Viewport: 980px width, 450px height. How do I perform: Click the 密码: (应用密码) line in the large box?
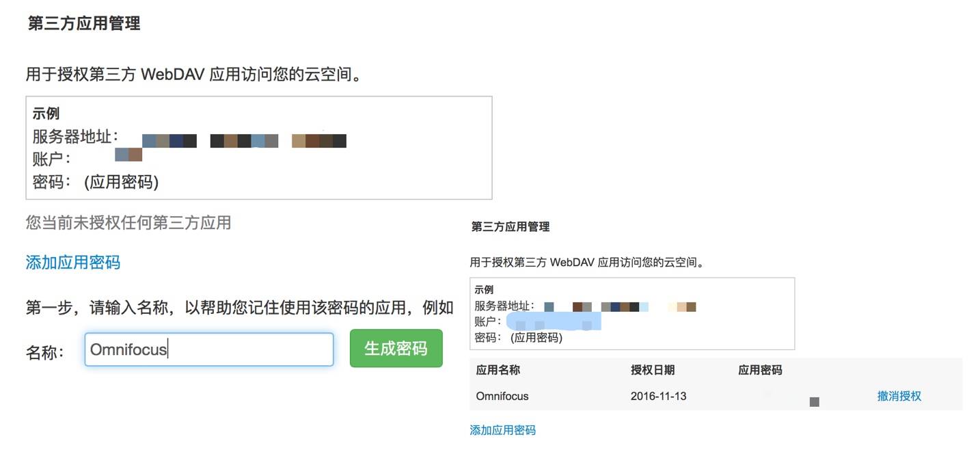(x=96, y=183)
